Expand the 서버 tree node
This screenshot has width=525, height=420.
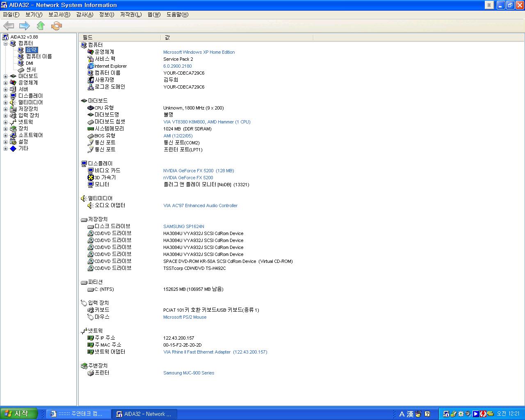click(5, 89)
